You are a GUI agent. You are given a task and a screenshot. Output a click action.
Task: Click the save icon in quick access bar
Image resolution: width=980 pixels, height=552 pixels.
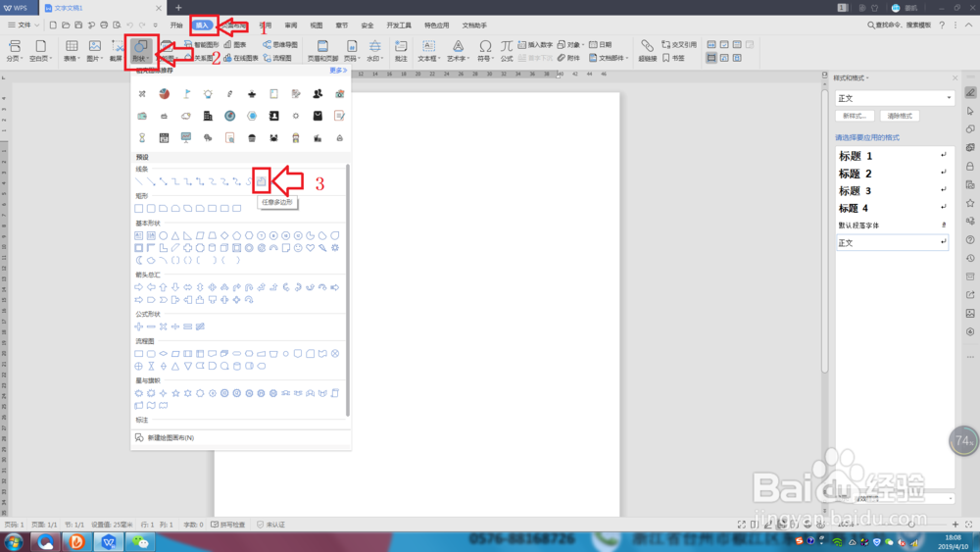click(78, 25)
